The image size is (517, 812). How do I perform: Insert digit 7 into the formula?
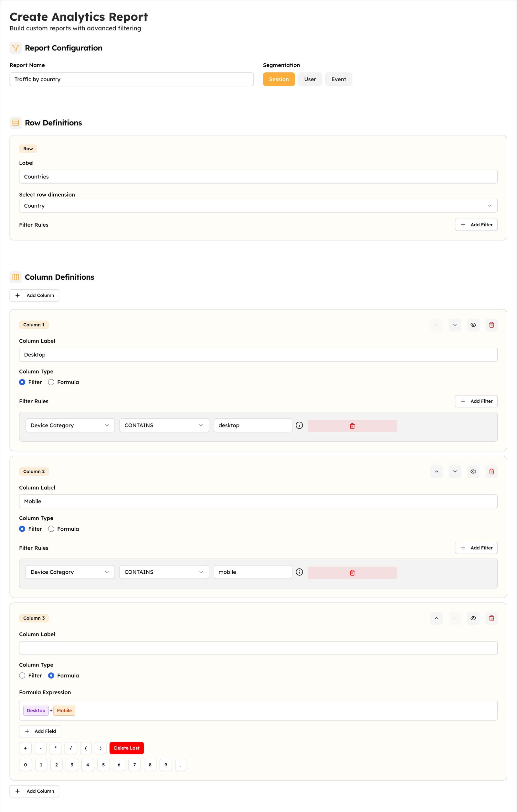pos(134,765)
